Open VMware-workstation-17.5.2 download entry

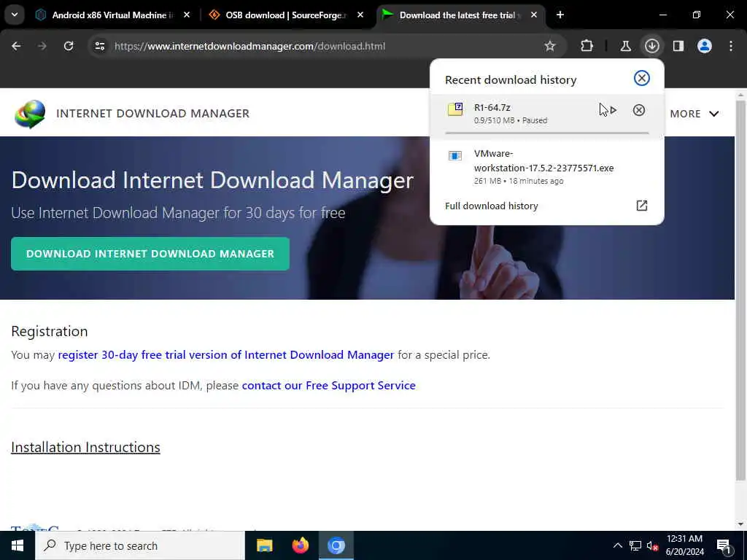(546, 167)
